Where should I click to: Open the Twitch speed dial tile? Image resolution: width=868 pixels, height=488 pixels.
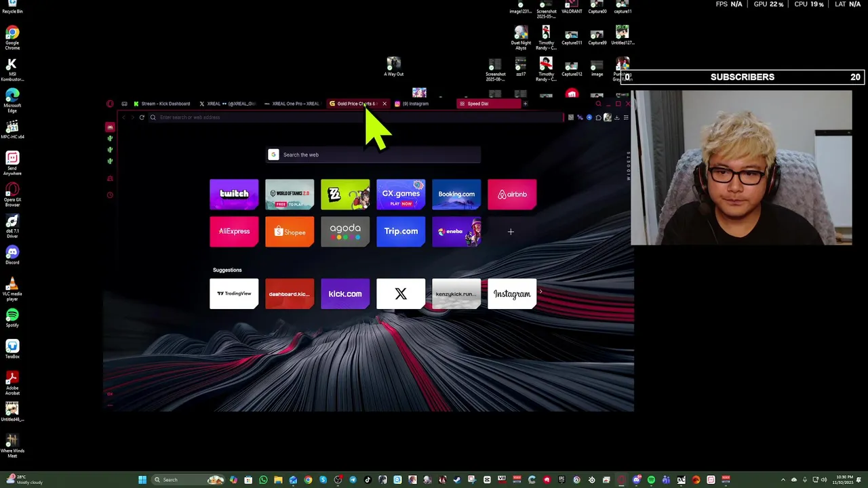(x=234, y=194)
